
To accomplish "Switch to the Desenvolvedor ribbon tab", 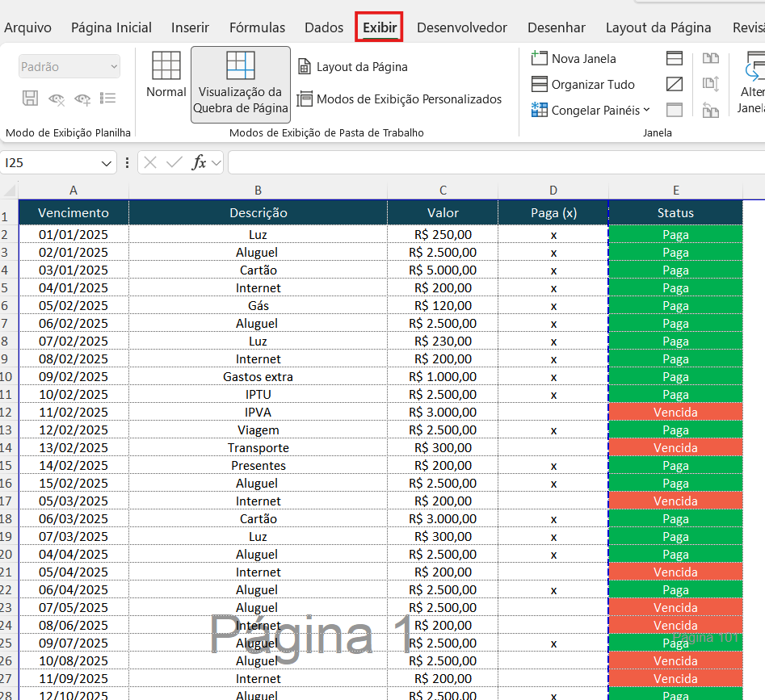I will [462, 27].
